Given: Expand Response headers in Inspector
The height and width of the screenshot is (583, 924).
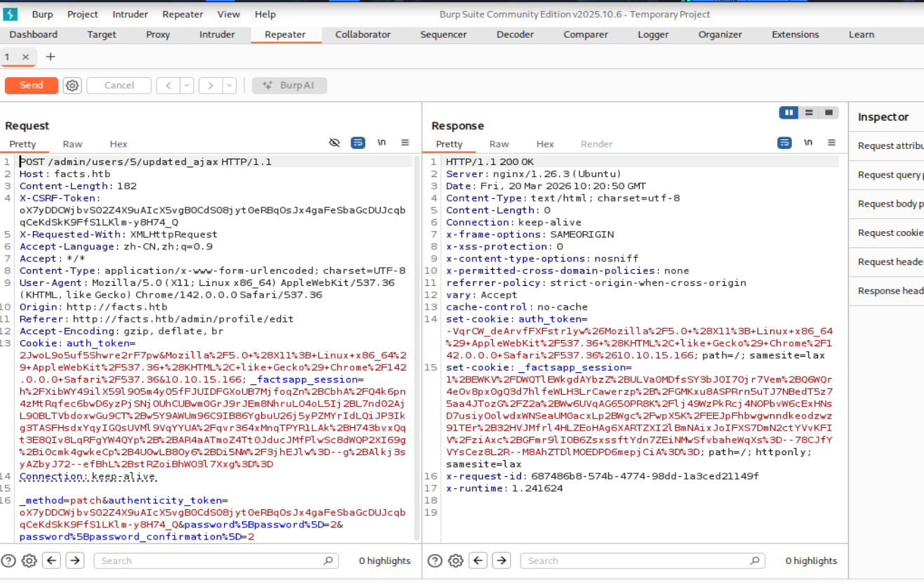Looking at the screenshot, I should pyautogui.click(x=887, y=291).
